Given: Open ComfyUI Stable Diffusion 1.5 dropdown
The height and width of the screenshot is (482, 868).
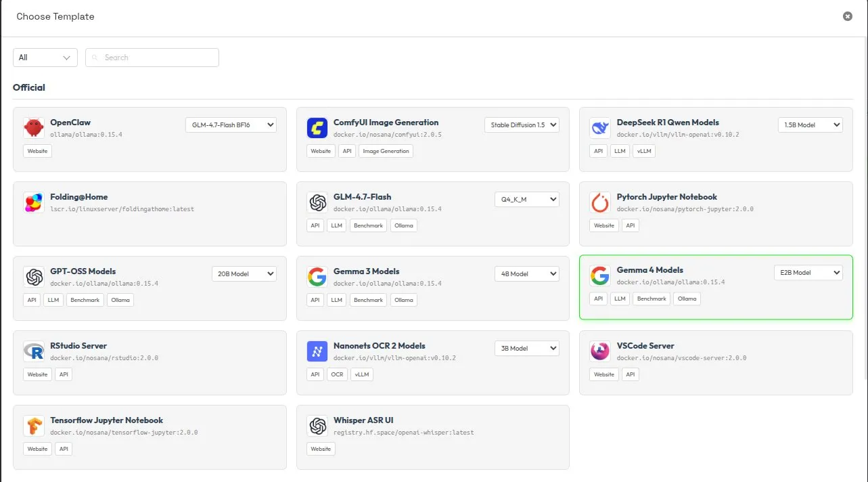Looking at the screenshot, I should 522,125.
